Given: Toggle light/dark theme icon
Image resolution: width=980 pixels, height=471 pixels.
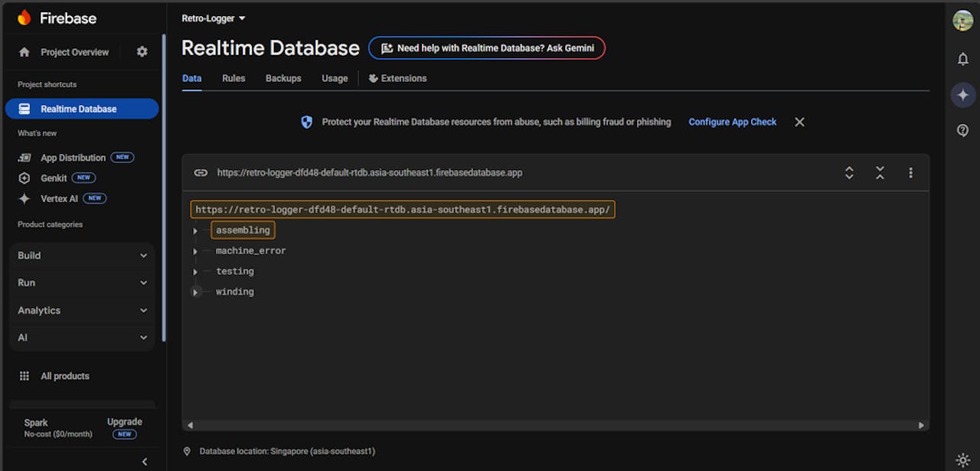Looking at the screenshot, I should (963, 460).
